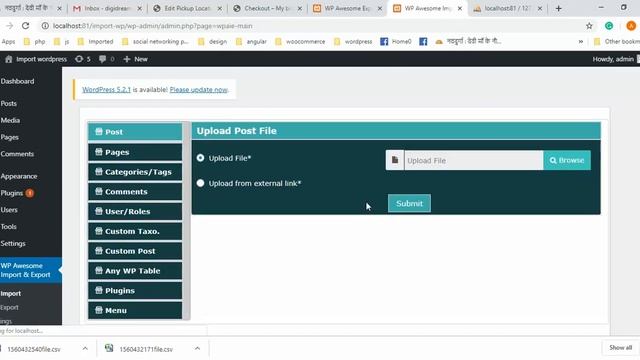Open the angular bookmarks folder
This screenshot has height=360, width=640.
[x=251, y=42]
